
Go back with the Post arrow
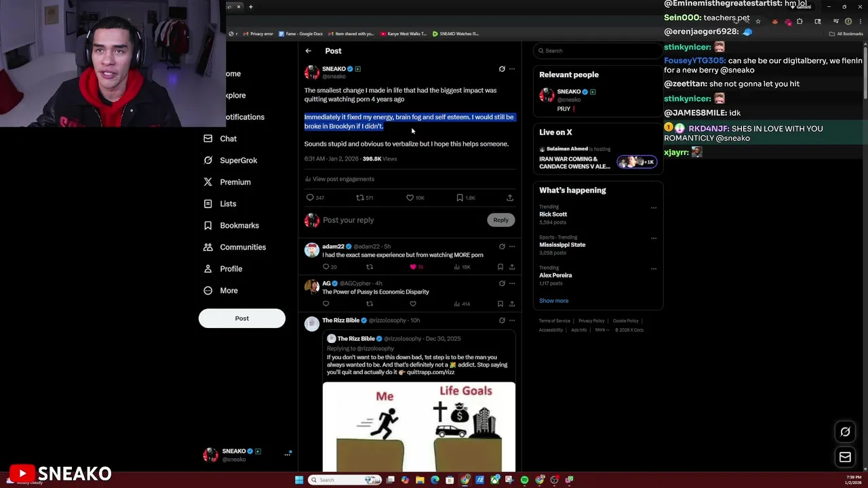[x=308, y=51]
